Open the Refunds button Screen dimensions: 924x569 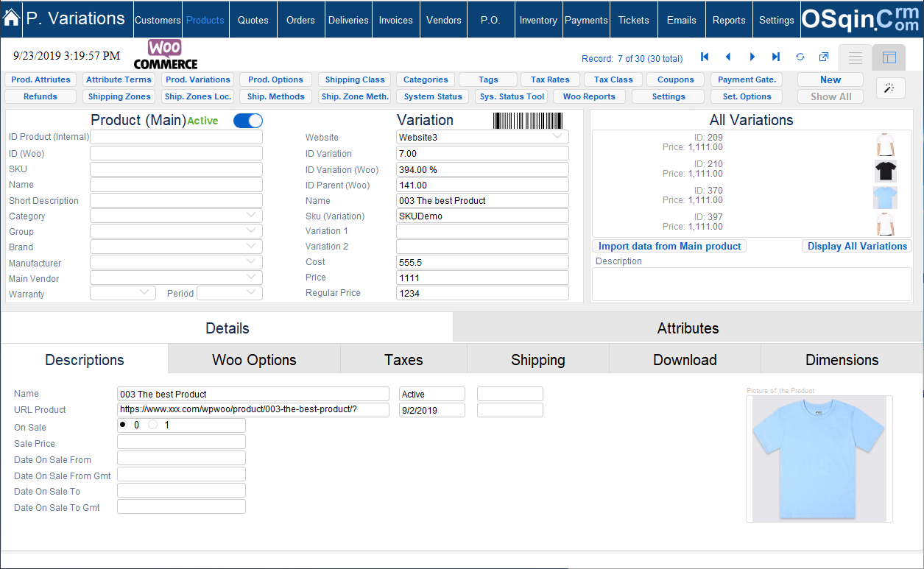tap(40, 96)
